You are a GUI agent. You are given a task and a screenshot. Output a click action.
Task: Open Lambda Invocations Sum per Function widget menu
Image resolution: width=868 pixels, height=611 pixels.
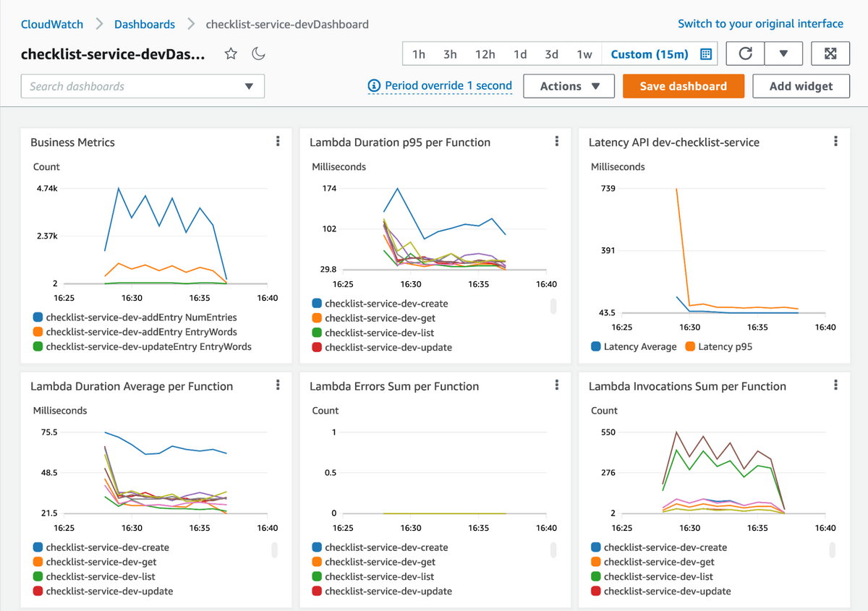point(835,385)
